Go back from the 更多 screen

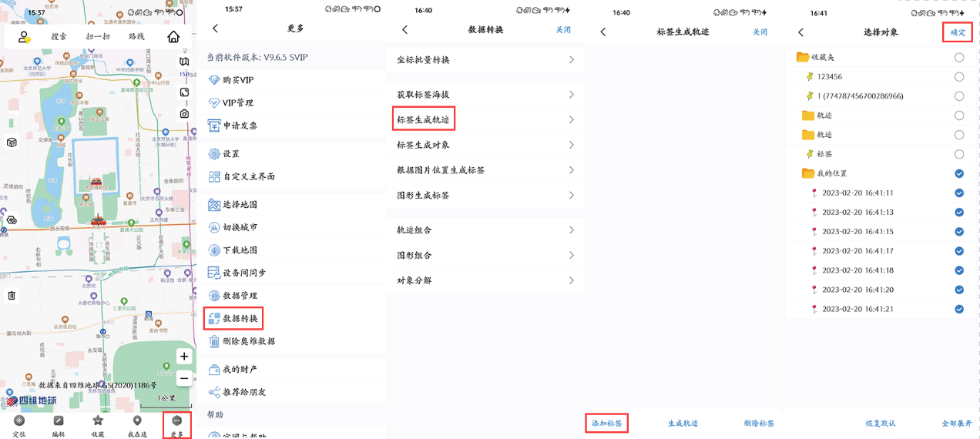215,28
